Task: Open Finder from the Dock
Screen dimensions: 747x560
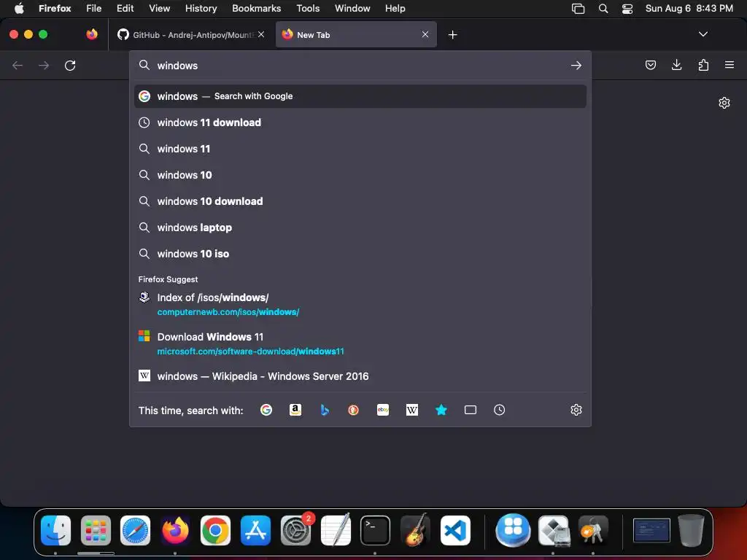Action: click(55, 531)
